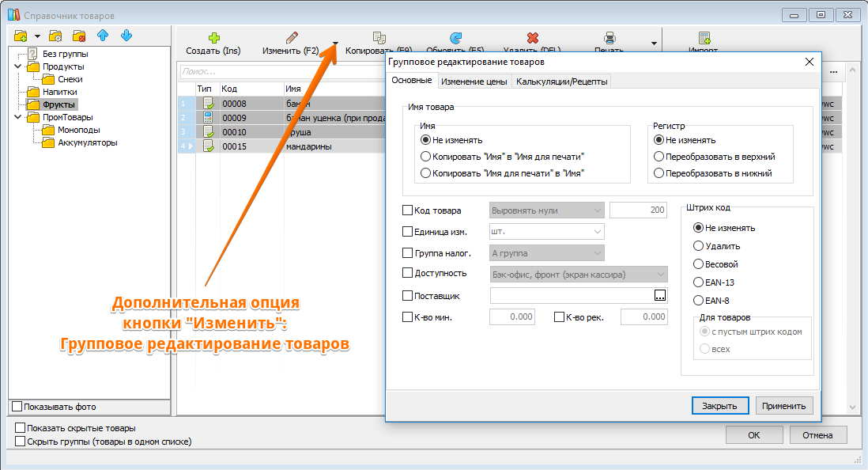Click Создать (Ins) green plus icon
Viewport: 868px width, 470px height.
213,38
